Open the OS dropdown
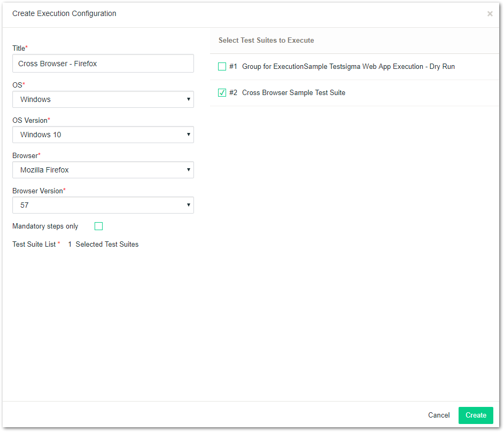Screen dimensions: 504x432 click(103, 99)
